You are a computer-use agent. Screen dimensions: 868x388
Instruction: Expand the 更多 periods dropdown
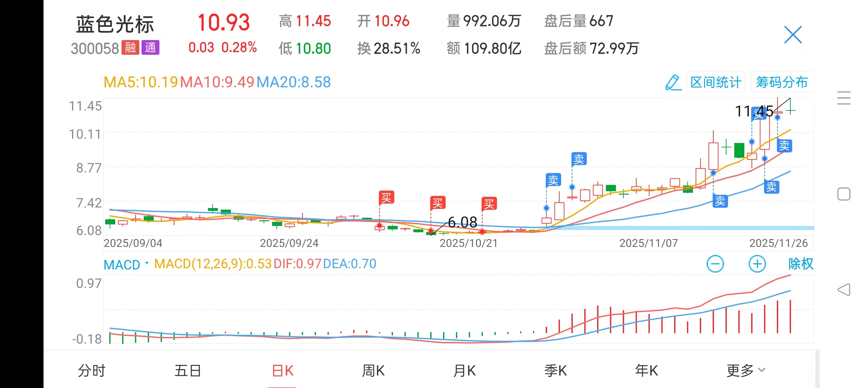click(x=745, y=370)
